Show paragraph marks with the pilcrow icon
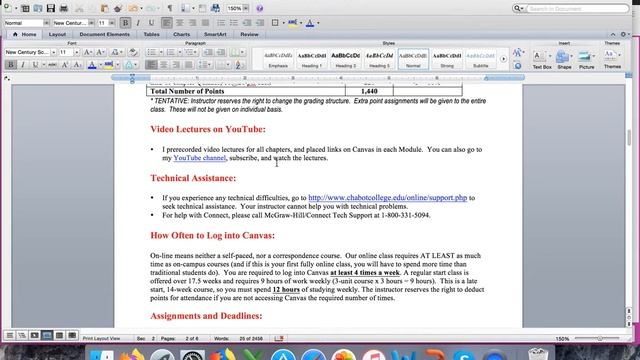640x360 pixels. pos(170,8)
